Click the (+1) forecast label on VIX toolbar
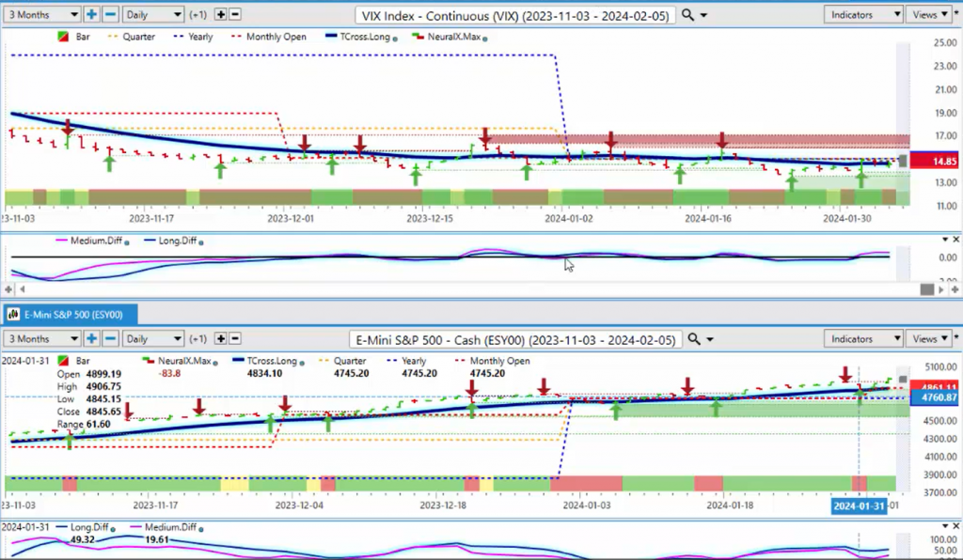 197,14
